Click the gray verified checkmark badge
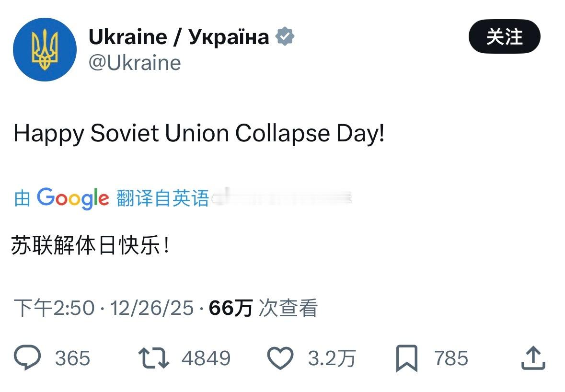 click(x=285, y=37)
